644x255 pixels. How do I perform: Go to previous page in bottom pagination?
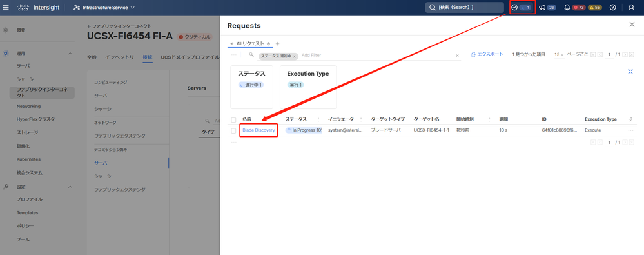pos(600,142)
